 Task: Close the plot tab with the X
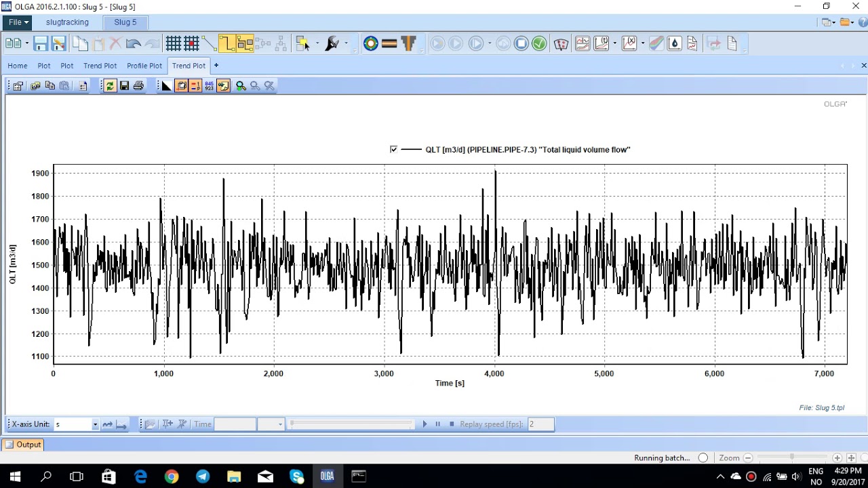point(863,66)
